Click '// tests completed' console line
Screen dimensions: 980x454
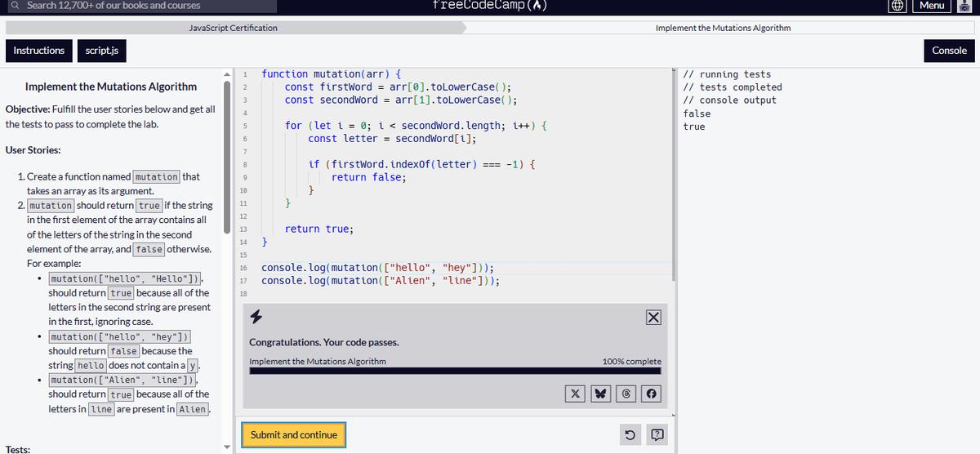(733, 87)
